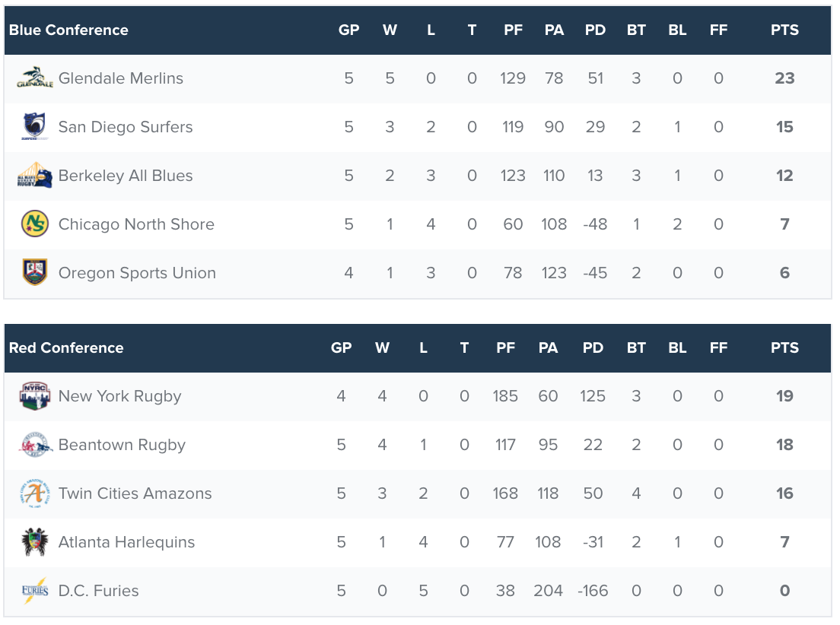
Task: Click the Red Conference header title
Action: pos(66,348)
